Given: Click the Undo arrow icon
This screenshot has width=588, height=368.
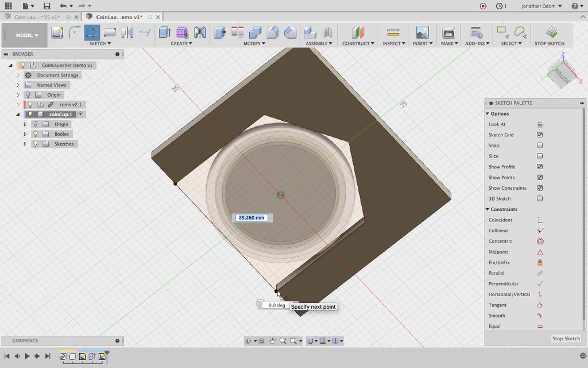Looking at the screenshot, I should [x=63, y=6].
